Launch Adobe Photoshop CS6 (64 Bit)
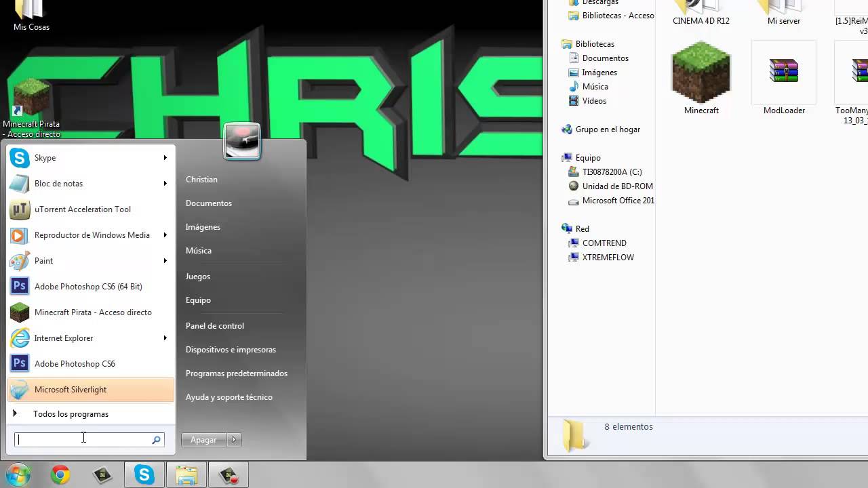Screen dimensions: 868x488 pyautogui.click(x=91, y=287)
